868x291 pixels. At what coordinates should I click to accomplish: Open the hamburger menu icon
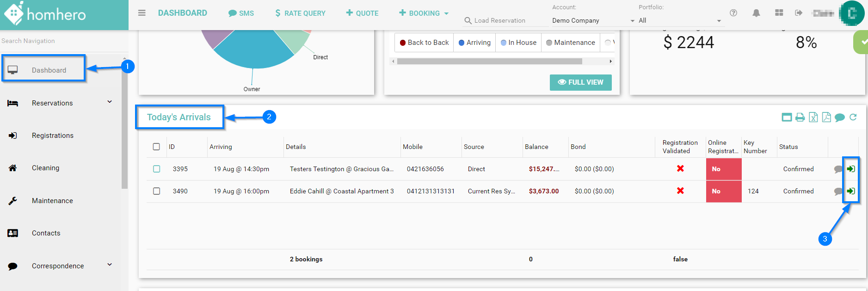[x=142, y=13]
